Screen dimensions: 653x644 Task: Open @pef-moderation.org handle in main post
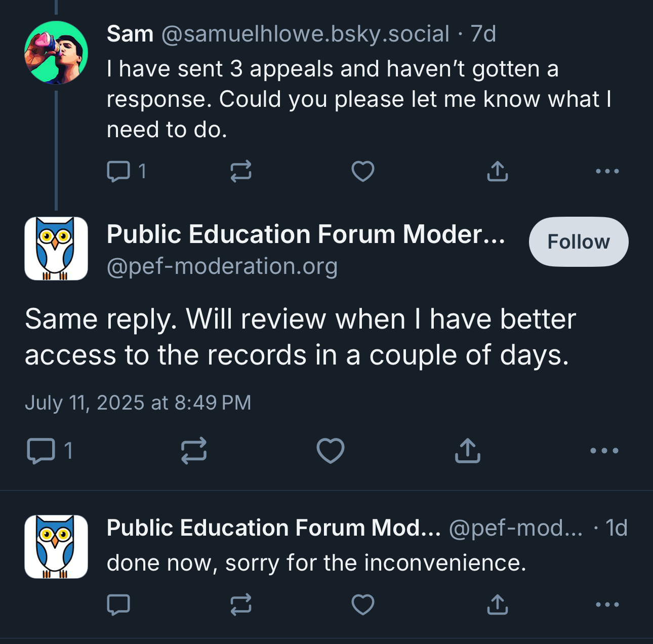click(x=222, y=266)
